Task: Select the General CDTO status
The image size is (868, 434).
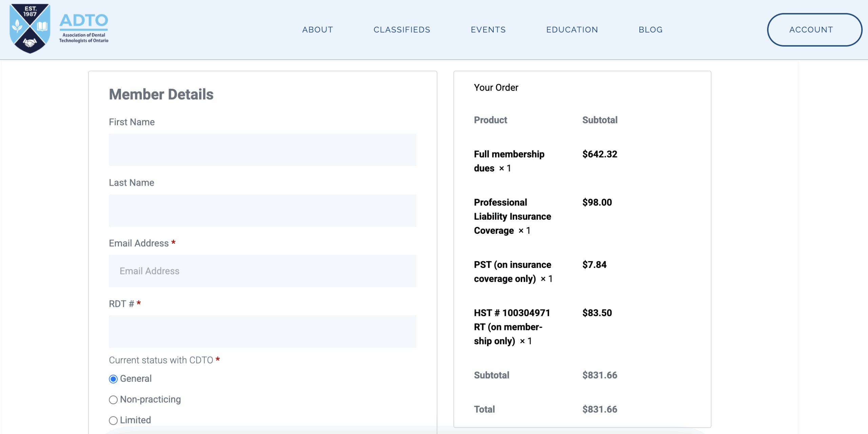Action: click(x=113, y=379)
